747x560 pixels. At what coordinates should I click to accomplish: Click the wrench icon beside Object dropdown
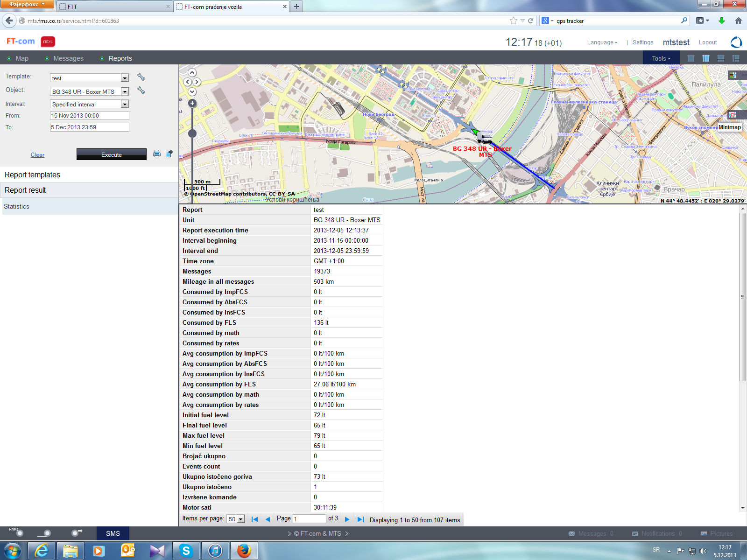coord(141,91)
